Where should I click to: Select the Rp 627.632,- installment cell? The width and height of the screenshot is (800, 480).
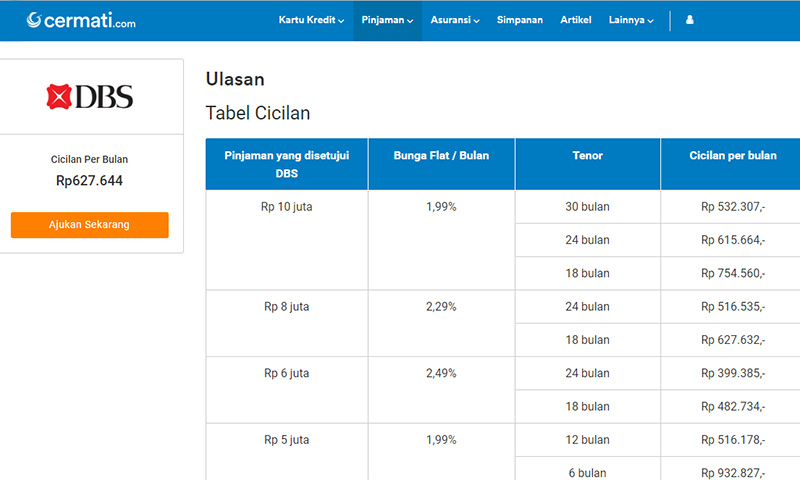[x=733, y=340]
